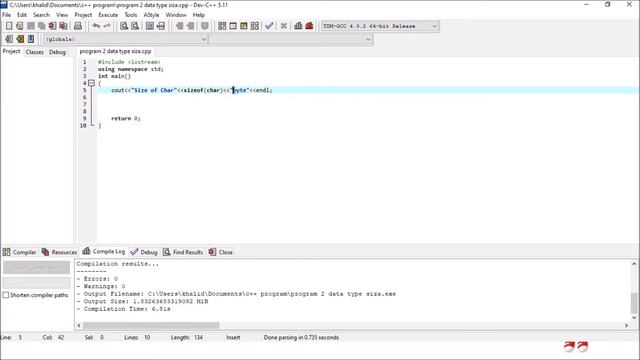640x360 pixels.
Task: Click the Rebuild All icon
Action: click(x=255, y=26)
